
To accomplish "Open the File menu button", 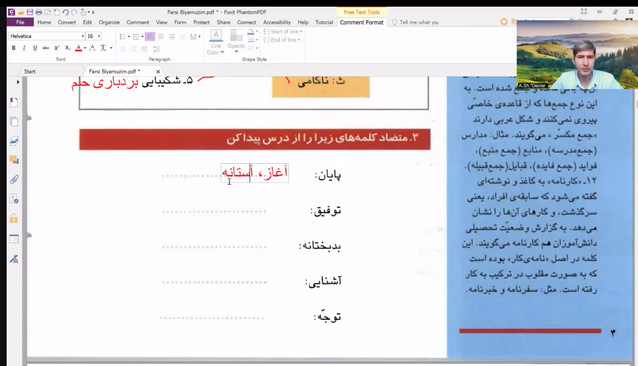I will coord(20,22).
